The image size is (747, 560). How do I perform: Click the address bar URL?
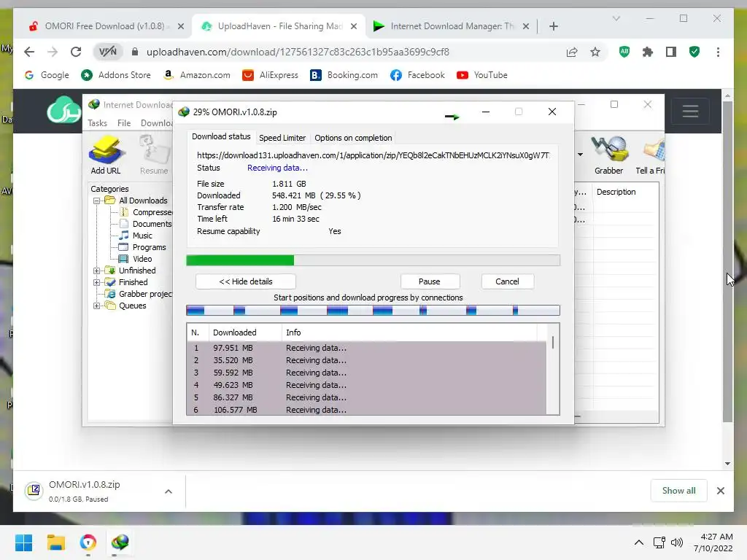[298, 52]
